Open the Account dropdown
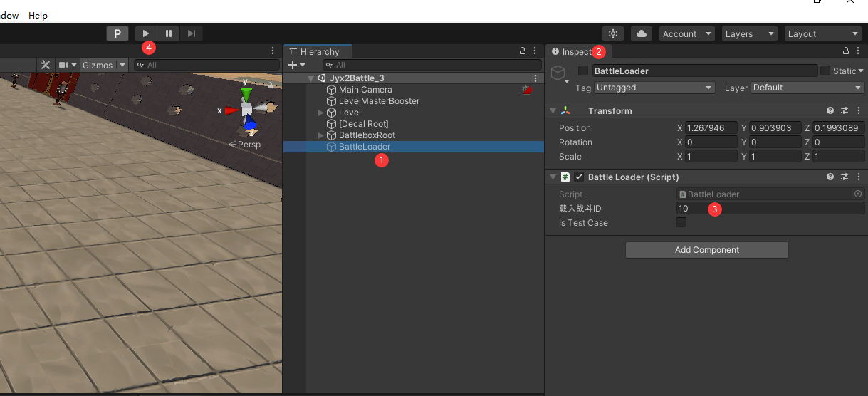This screenshot has height=396, width=868. pos(686,33)
